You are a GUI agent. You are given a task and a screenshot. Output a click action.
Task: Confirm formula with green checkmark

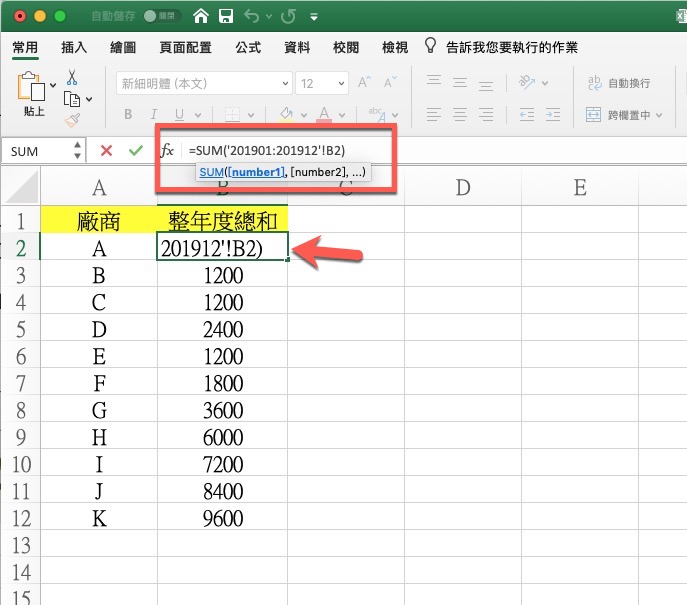(x=136, y=151)
